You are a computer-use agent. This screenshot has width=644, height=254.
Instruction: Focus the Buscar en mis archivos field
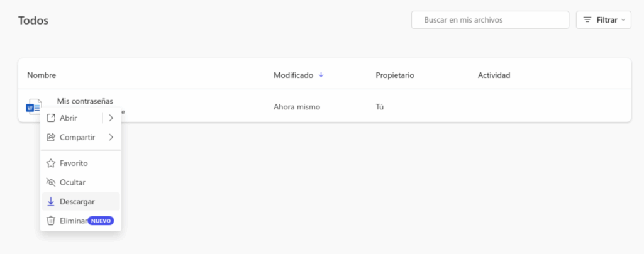pos(490,20)
